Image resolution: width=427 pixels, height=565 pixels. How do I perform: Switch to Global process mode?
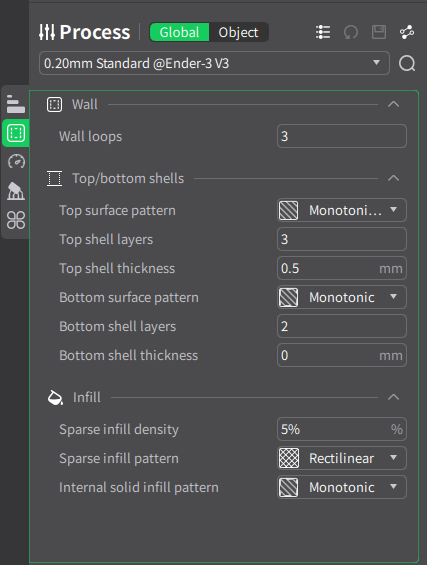tap(179, 32)
